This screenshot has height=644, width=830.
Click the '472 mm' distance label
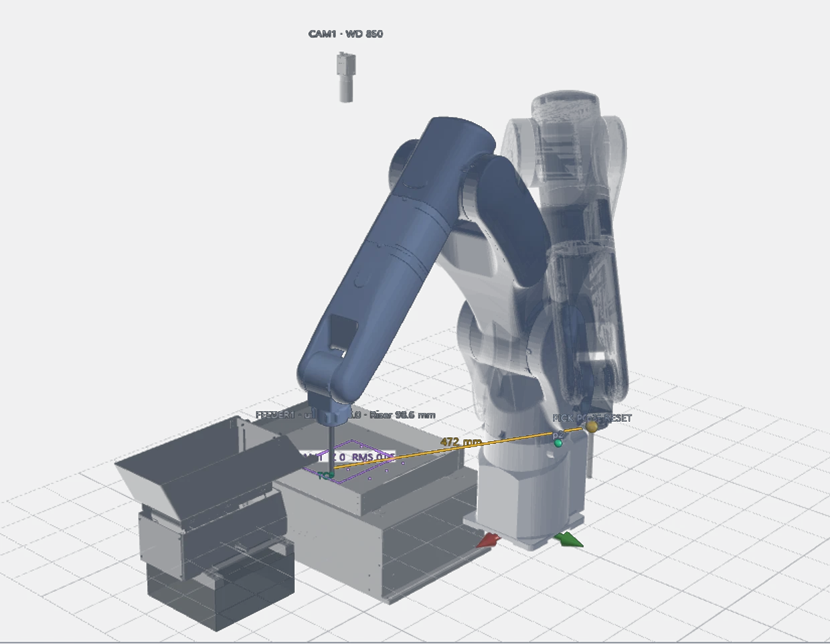[461, 442]
